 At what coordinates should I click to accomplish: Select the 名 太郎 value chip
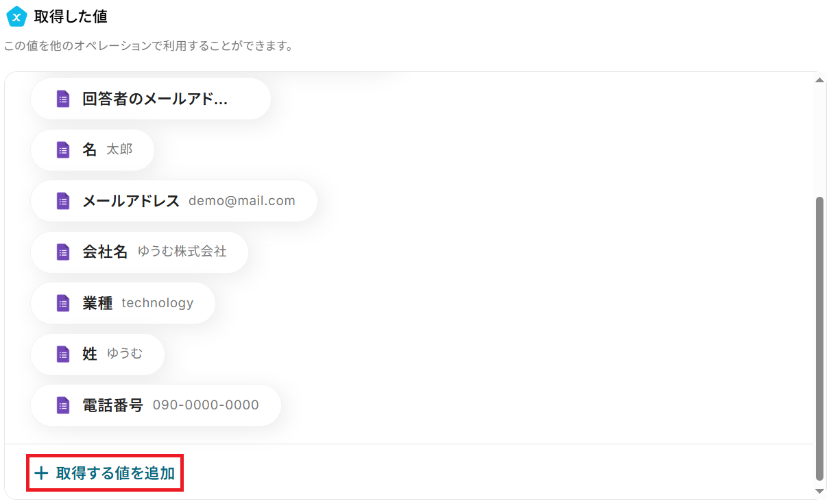click(93, 149)
